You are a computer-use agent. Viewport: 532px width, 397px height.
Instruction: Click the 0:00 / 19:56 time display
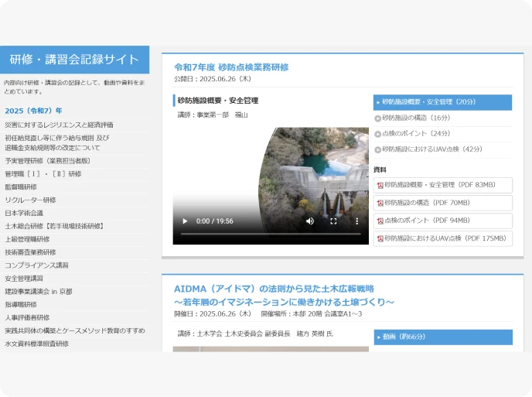[x=214, y=221]
